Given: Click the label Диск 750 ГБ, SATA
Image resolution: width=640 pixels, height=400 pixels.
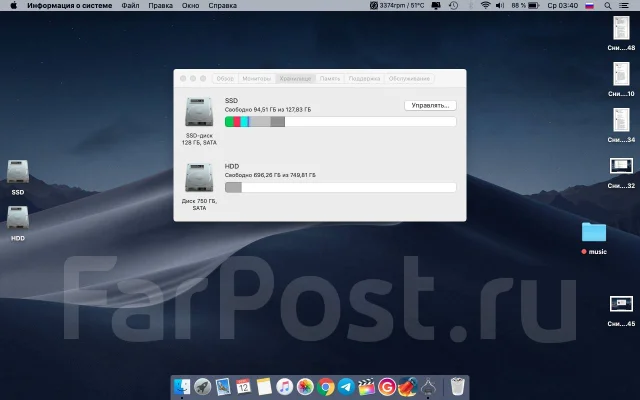Looking at the screenshot, I should click(x=199, y=204).
